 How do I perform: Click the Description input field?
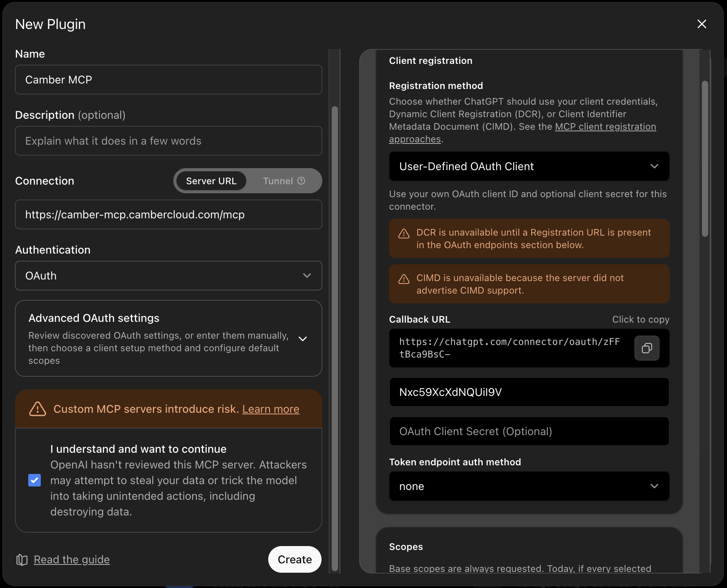tap(169, 141)
